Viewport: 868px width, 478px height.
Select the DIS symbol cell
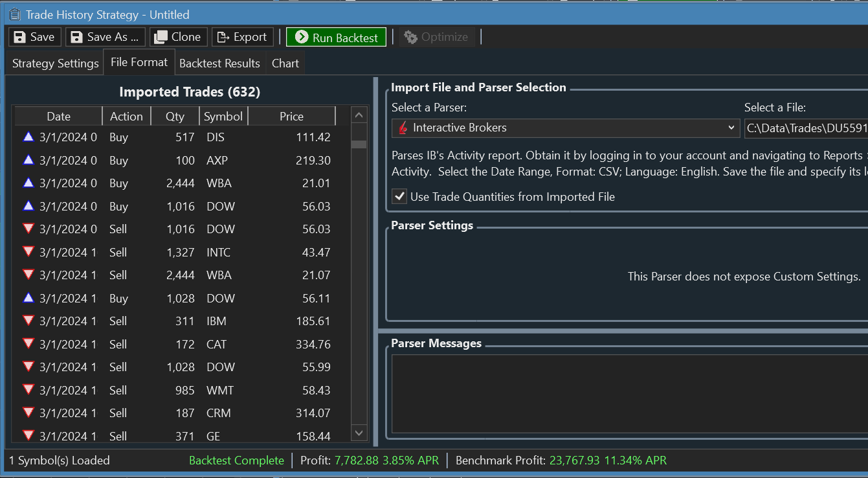click(x=215, y=137)
